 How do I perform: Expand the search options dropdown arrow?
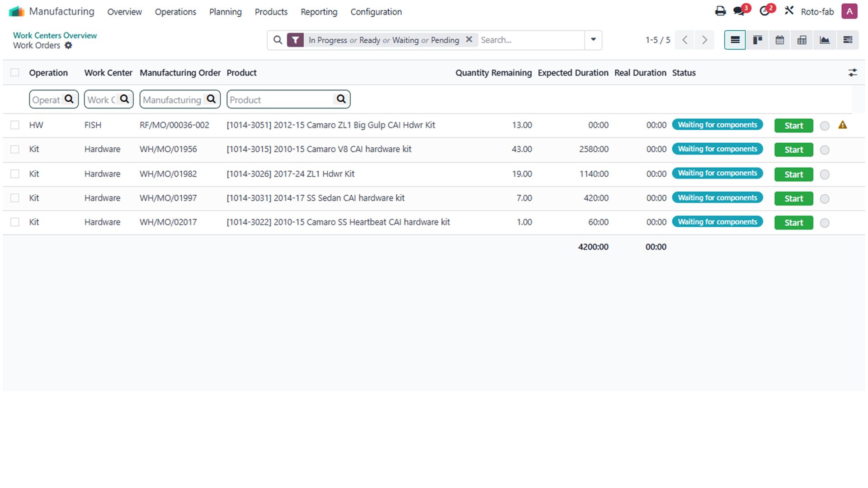click(593, 40)
